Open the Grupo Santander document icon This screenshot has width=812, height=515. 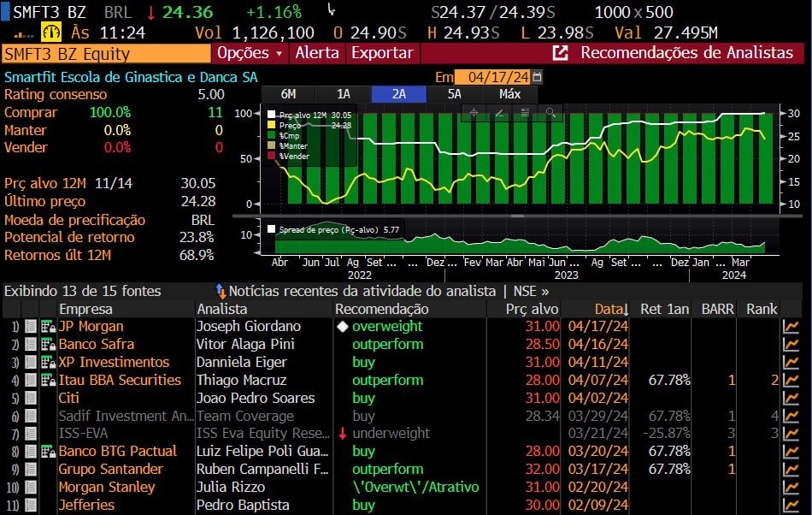pos(31,469)
